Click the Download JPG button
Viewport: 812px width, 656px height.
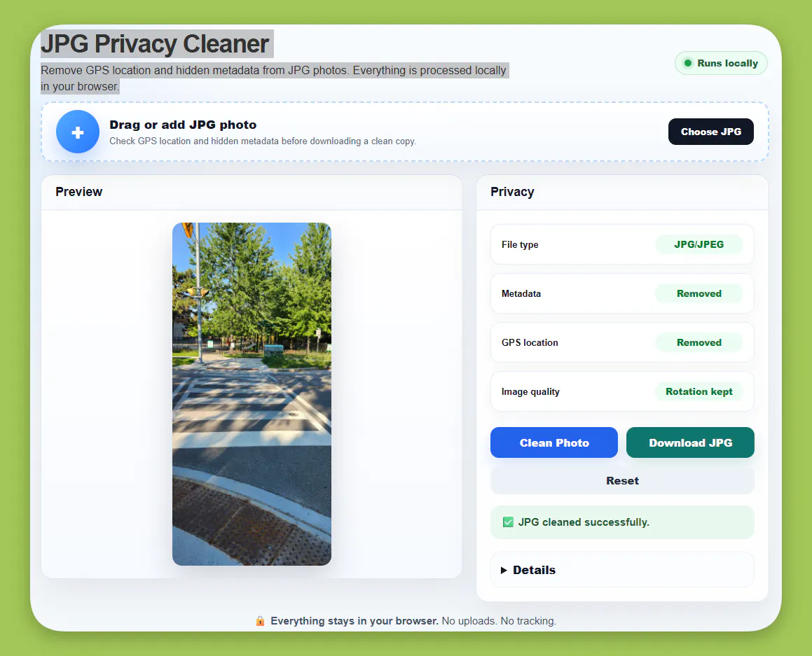690,442
